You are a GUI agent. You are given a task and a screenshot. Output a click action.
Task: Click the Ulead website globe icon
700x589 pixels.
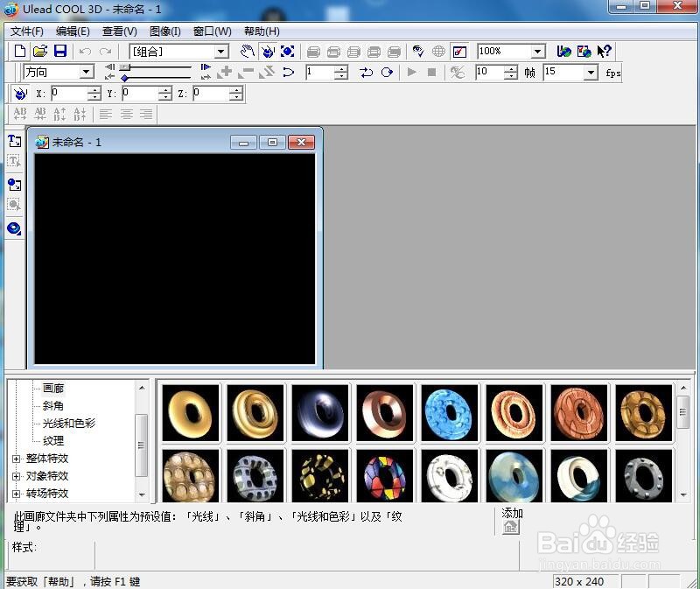563,52
